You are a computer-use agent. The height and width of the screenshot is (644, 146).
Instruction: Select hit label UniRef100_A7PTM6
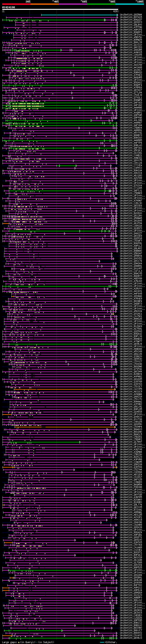131,27
